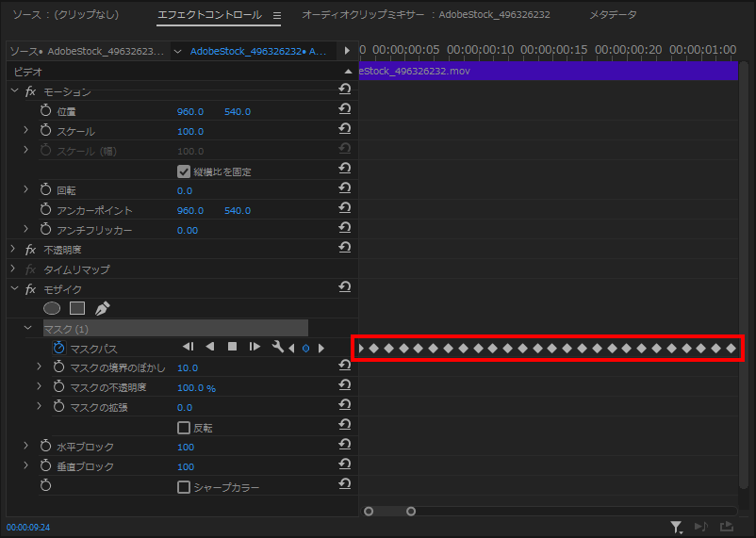This screenshot has width=756, height=538.
Task: Go to next マスクパス keyframe
Action: click(x=321, y=348)
